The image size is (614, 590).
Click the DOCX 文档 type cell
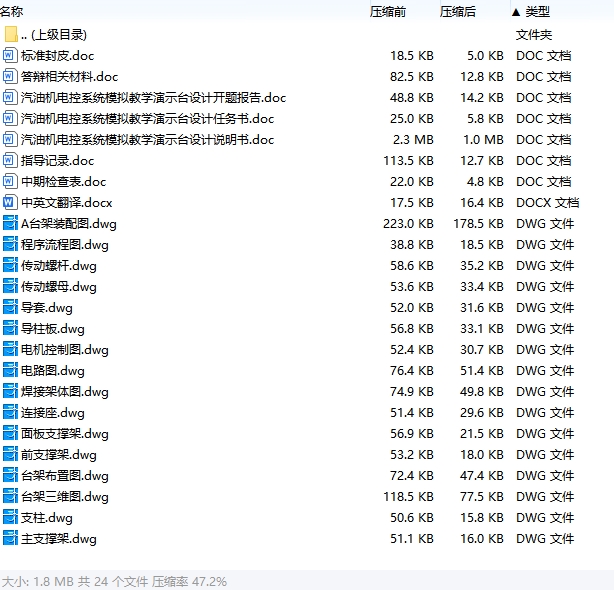coord(547,203)
